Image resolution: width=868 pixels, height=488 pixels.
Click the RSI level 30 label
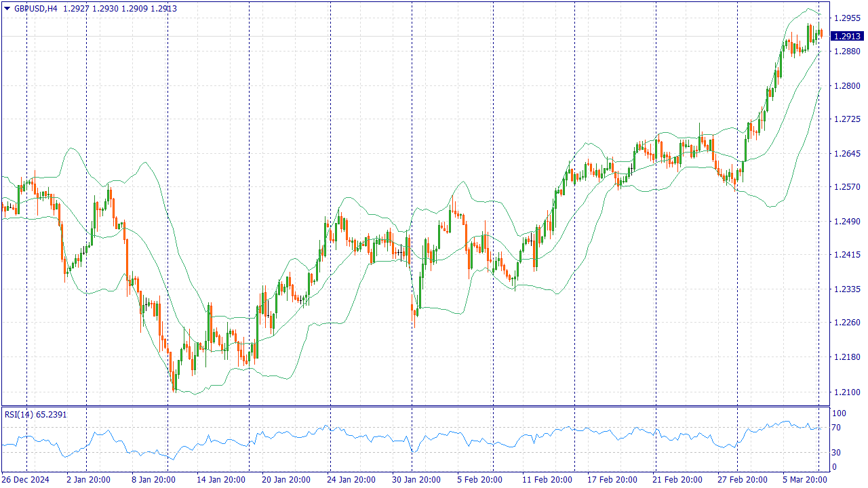tap(838, 453)
